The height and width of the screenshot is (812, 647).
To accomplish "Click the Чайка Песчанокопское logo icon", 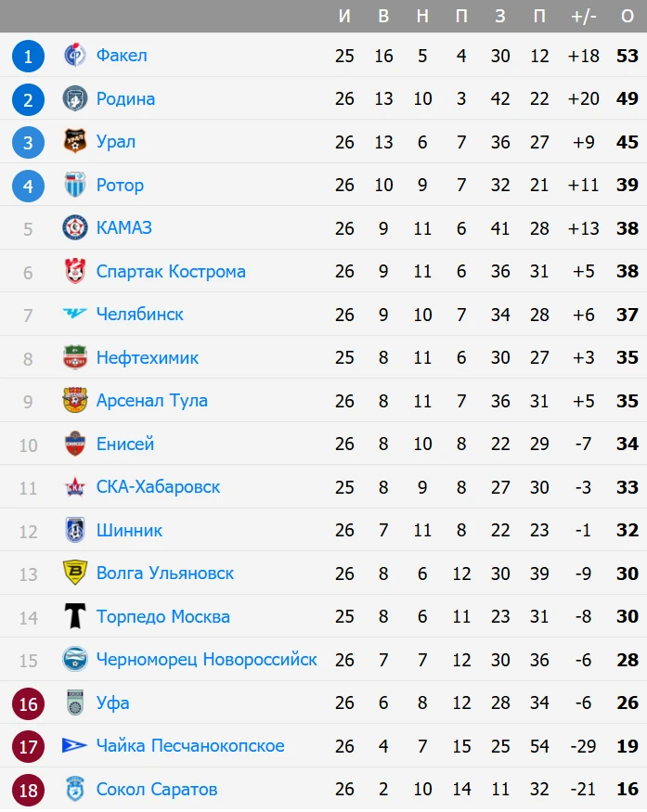I will [x=74, y=746].
